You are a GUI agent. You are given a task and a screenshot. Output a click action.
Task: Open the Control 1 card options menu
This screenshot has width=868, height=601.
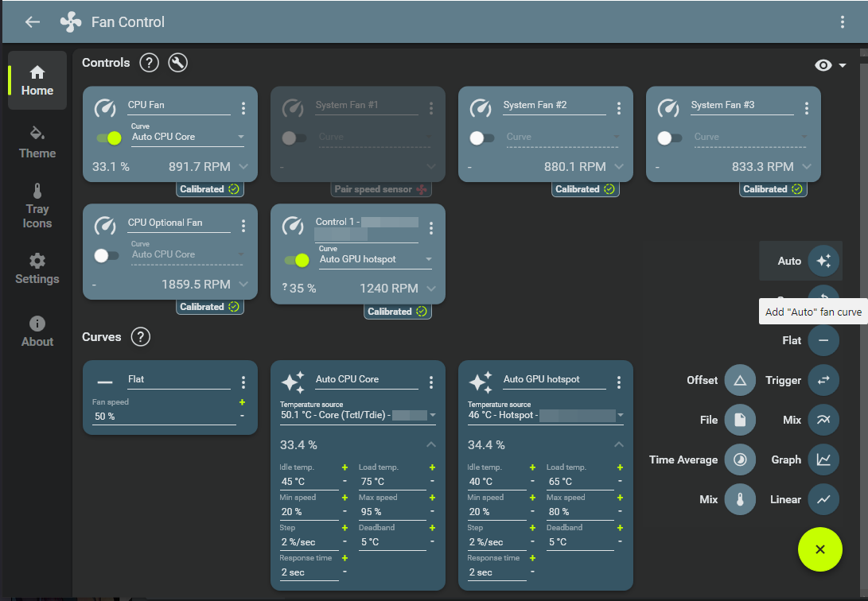coord(431,228)
